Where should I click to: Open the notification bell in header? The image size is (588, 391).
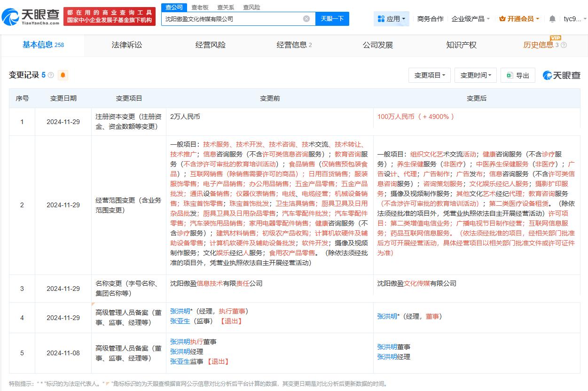tap(552, 19)
